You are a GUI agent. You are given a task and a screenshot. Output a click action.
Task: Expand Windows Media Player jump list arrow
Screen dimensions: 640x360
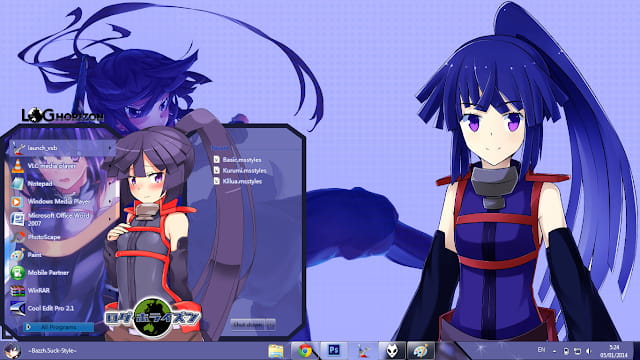(x=110, y=201)
